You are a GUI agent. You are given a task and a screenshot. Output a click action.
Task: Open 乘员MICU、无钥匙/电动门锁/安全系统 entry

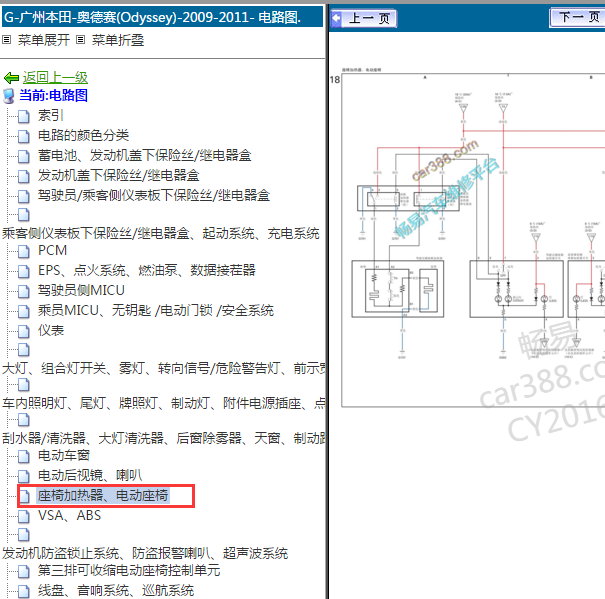(155, 310)
